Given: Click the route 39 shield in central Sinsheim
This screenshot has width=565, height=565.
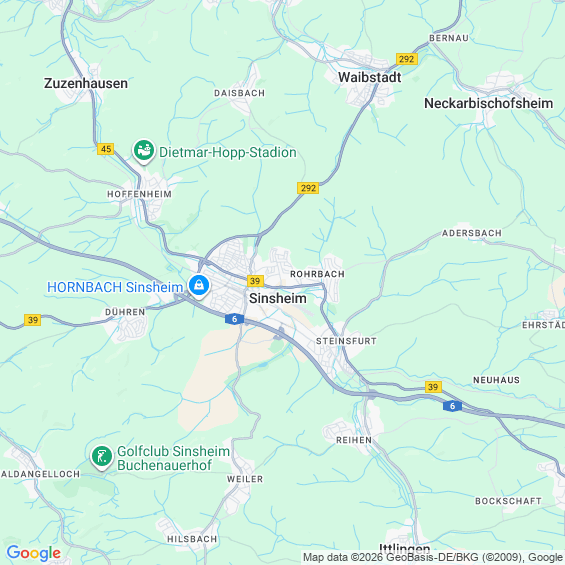Looking at the screenshot, I should tap(255, 281).
